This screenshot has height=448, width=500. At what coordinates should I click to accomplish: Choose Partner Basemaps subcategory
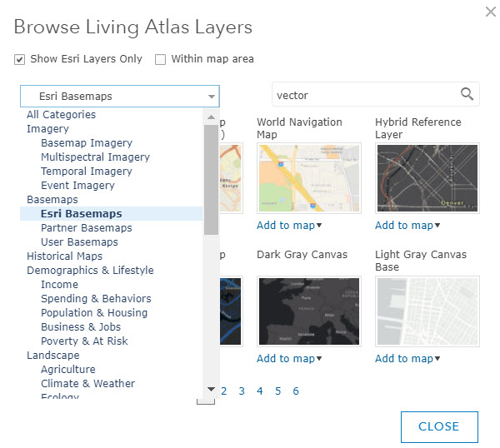(x=87, y=228)
